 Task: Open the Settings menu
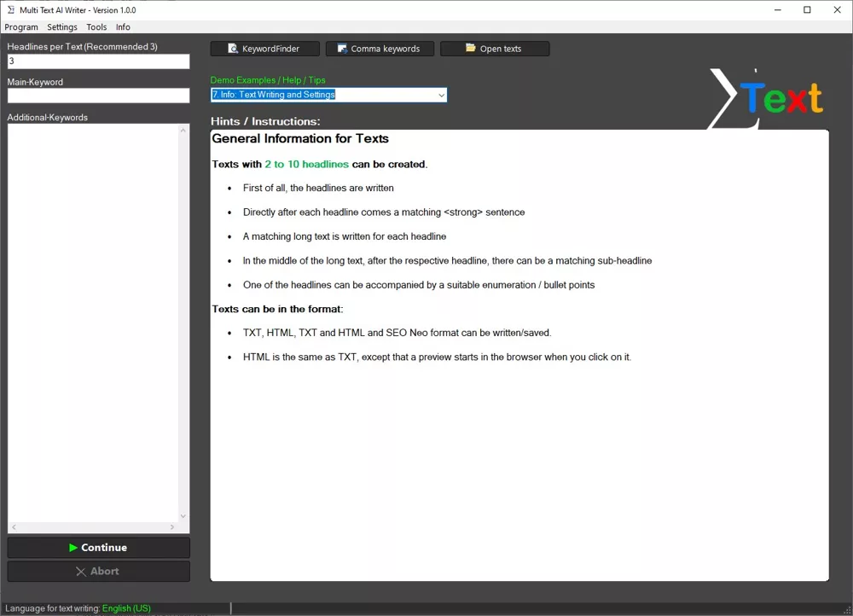62,27
